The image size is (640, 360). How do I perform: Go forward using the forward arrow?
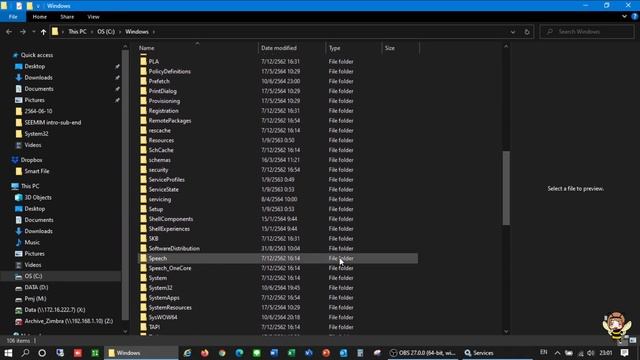click(x=23, y=32)
